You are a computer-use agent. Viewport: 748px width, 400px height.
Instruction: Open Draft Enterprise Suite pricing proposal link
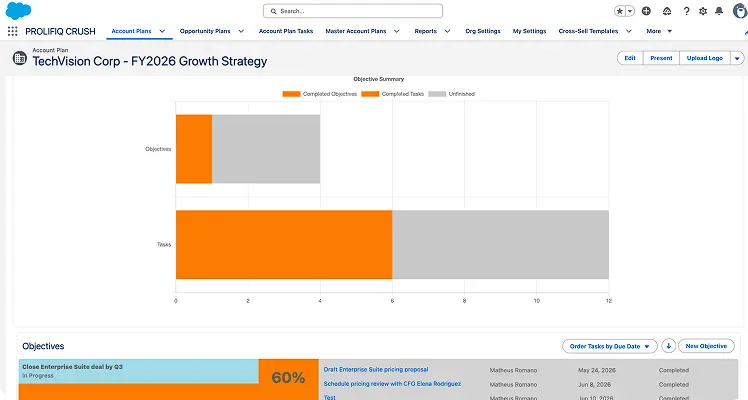376,369
